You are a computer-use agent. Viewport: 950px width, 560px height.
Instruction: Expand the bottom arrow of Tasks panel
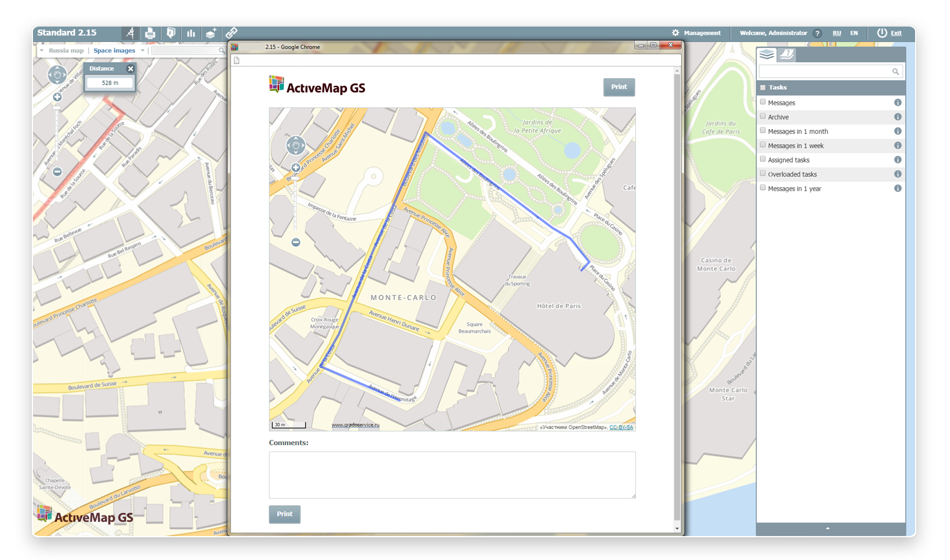pos(828,528)
